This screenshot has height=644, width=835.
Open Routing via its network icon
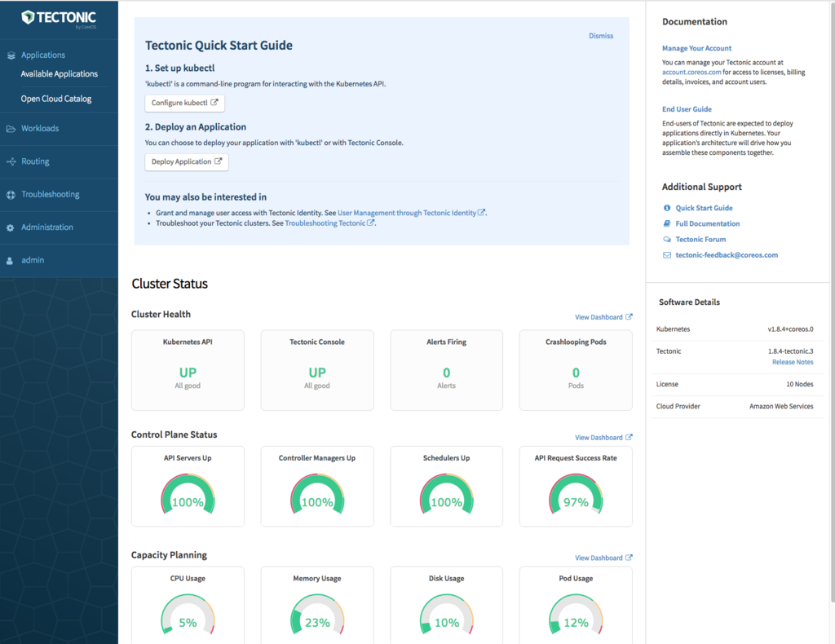pyautogui.click(x=11, y=161)
